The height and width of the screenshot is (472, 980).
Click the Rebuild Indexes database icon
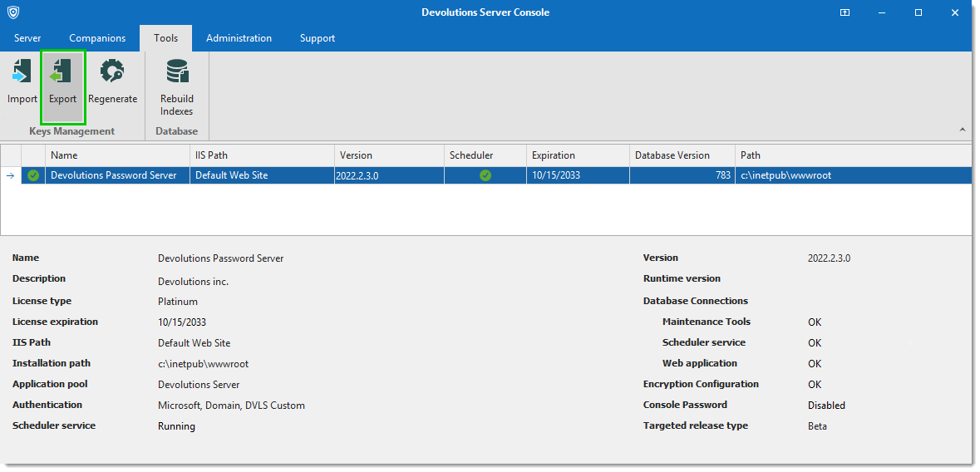176,73
